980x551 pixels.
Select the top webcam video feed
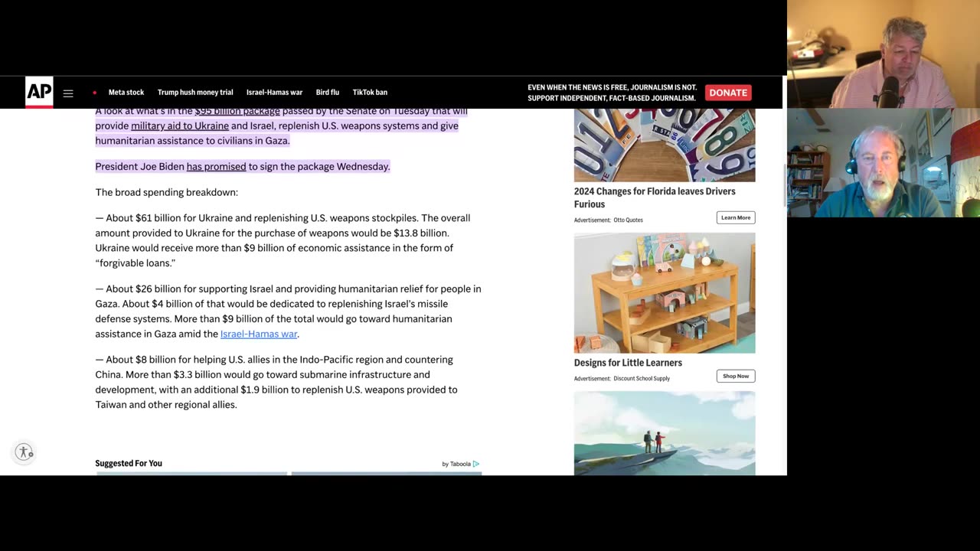click(x=884, y=54)
